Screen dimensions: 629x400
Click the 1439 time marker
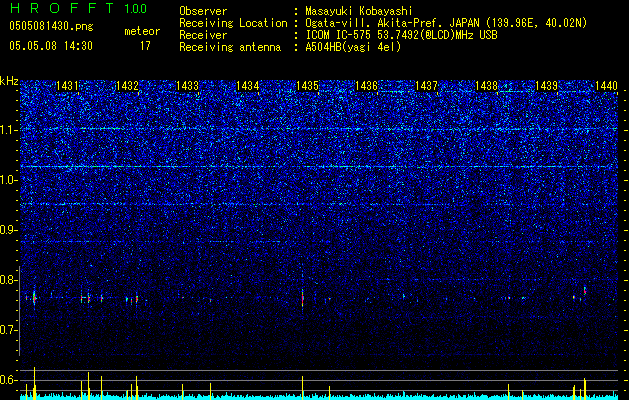[546, 86]
